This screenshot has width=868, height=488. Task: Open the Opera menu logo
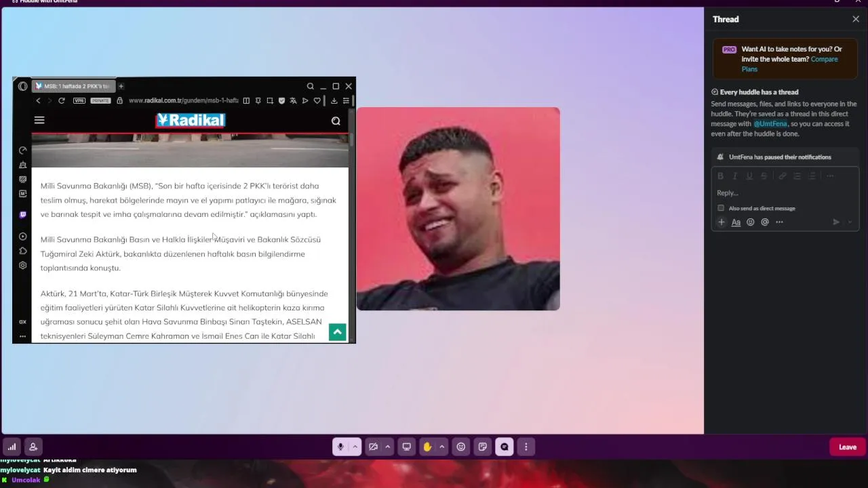coord(22,86)
